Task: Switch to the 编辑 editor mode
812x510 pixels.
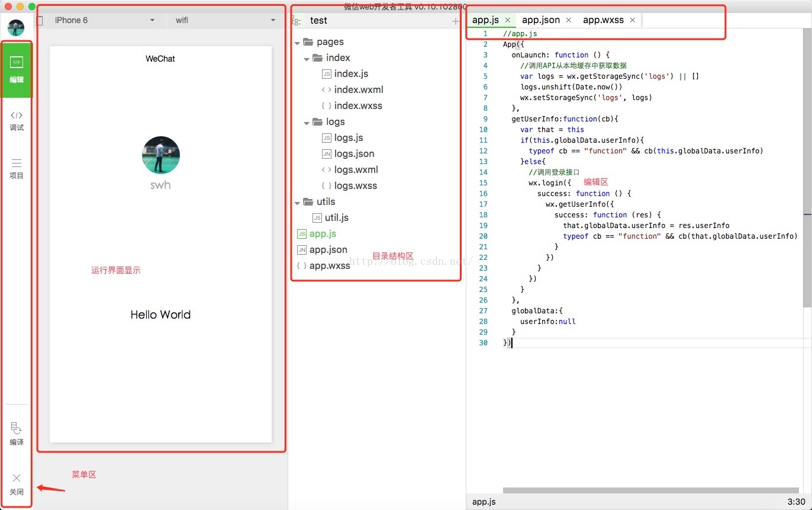Action: [x=17, y=69]
